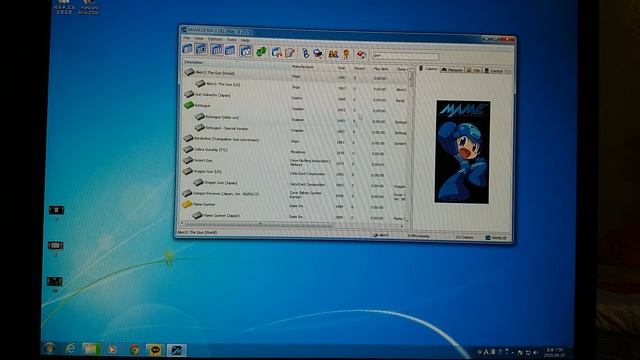Click the search box containing 'gun'
640x360 pixels.
pyautogui.click(x=406, y=56)
